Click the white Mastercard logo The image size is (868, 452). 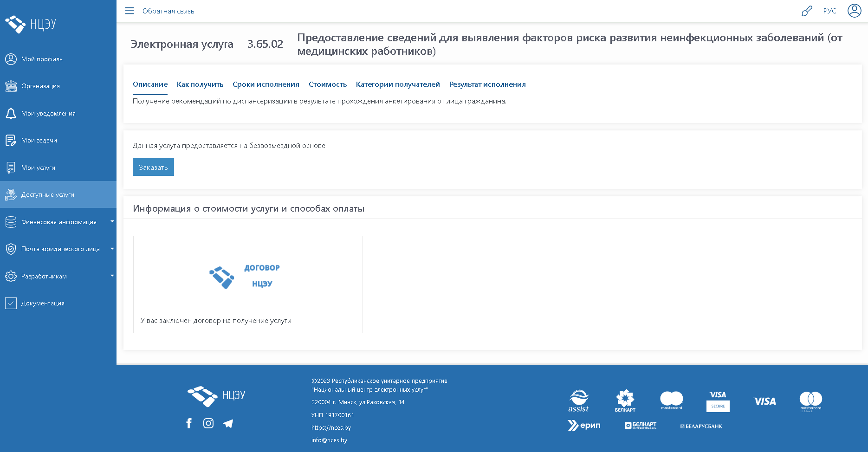click(672, 400)
